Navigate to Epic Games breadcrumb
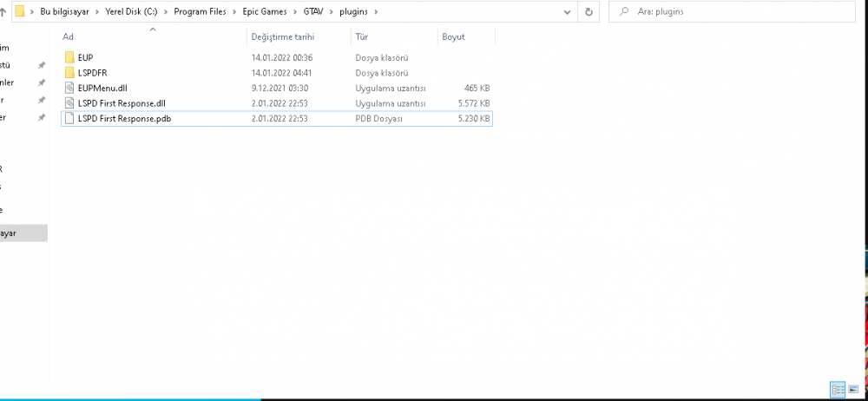Screen dimensions: 868x401 [x=265, y=11]
